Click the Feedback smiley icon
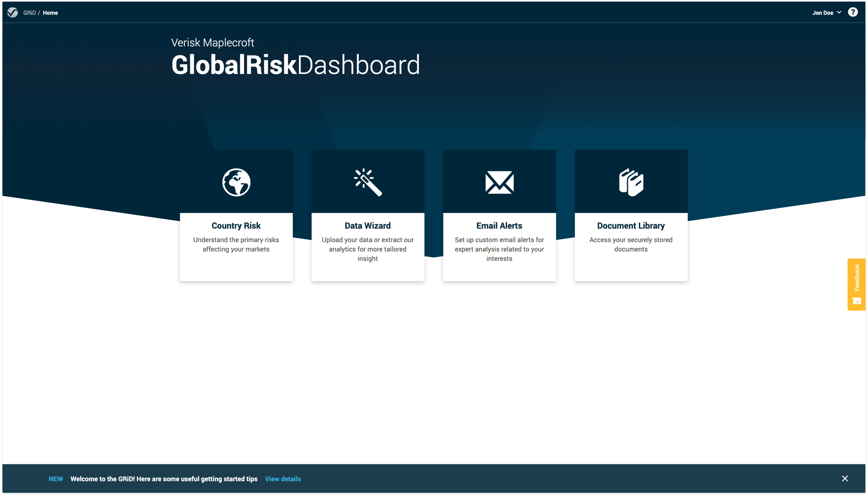The height and width of the screenshot is (496, 868). [x=856, y=301]
